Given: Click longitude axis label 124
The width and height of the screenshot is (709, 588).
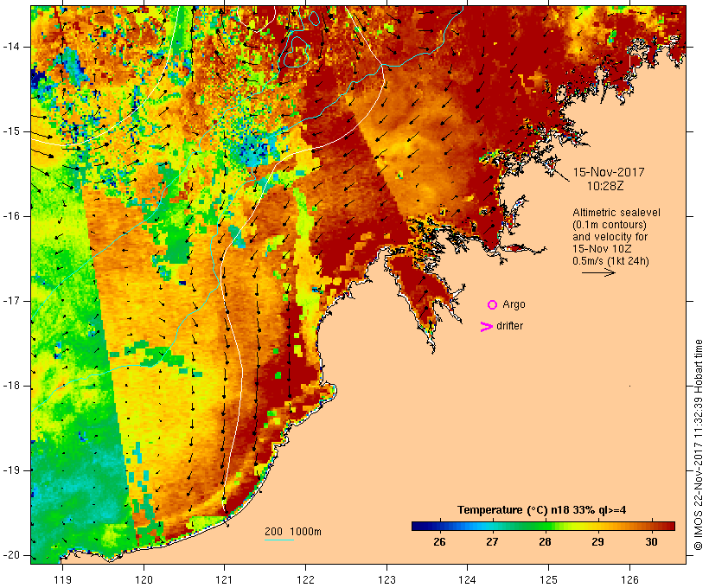Looking at the screenshot, I should coord(467,579).
